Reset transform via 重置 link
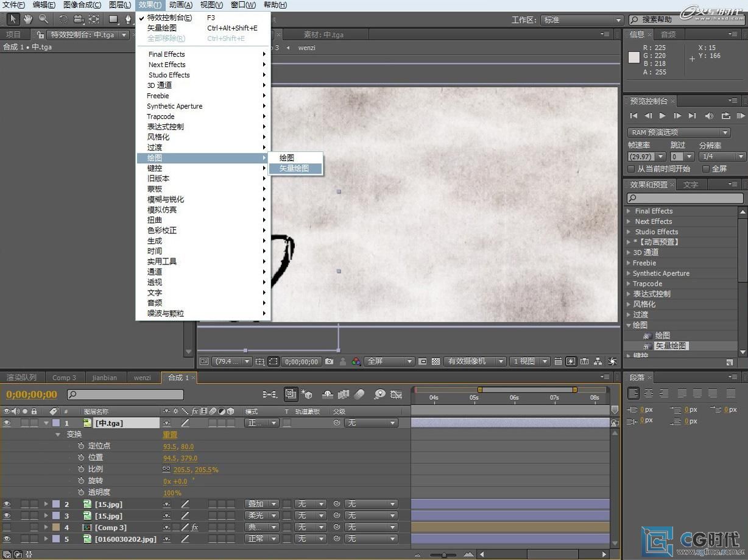The width and height of the screenshot is (748, 560). (170, 434)
